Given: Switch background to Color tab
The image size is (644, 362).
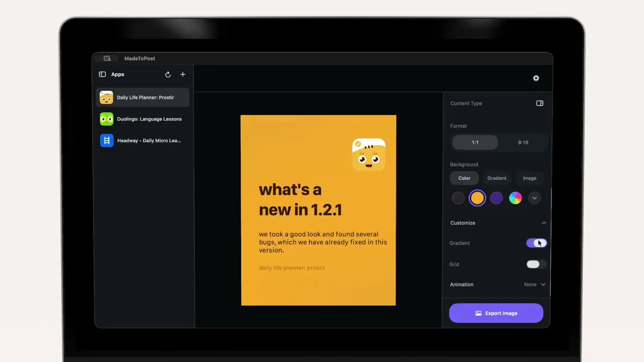Looking at the screenshot, I should point(464,178).
